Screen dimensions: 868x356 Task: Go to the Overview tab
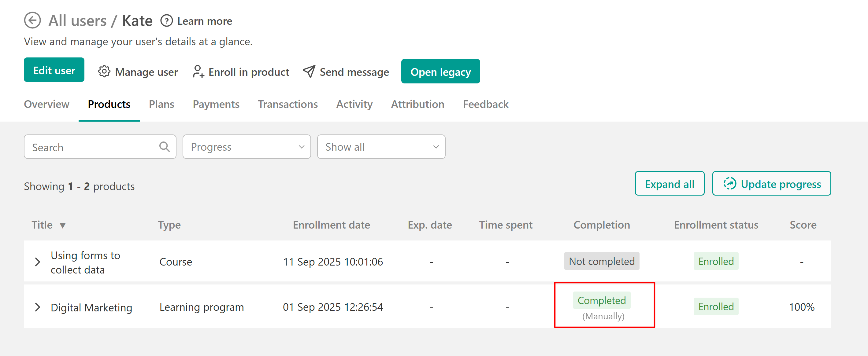pos(46,105)
